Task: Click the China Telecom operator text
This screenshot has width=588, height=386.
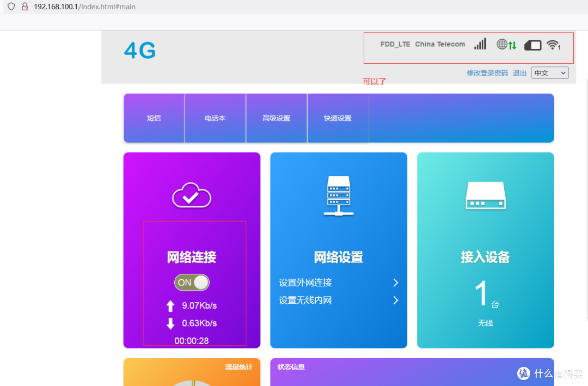Action: coord(440,44)
